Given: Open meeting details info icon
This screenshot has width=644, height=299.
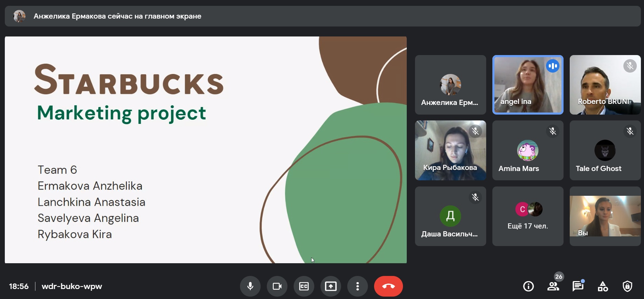Looking at the screenshot, I should (x=528, y=286).
